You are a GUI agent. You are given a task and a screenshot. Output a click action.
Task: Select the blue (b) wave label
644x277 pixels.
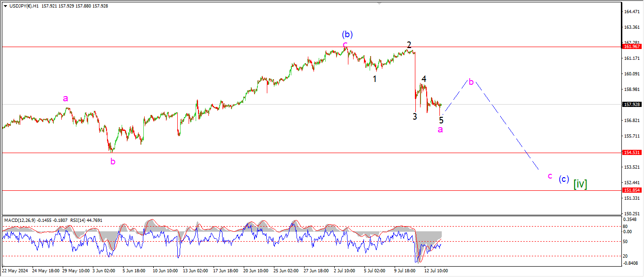pos(347,34)
